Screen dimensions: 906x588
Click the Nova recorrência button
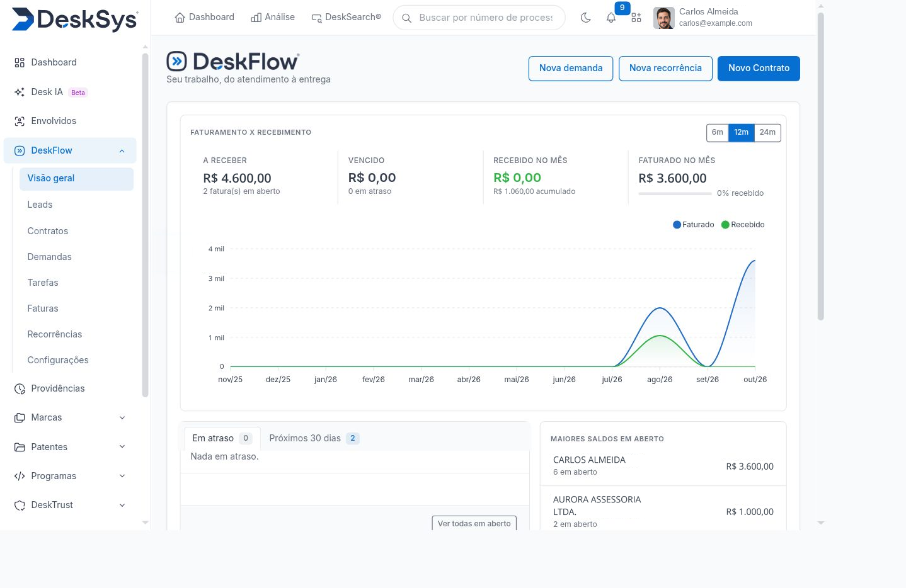665,69
